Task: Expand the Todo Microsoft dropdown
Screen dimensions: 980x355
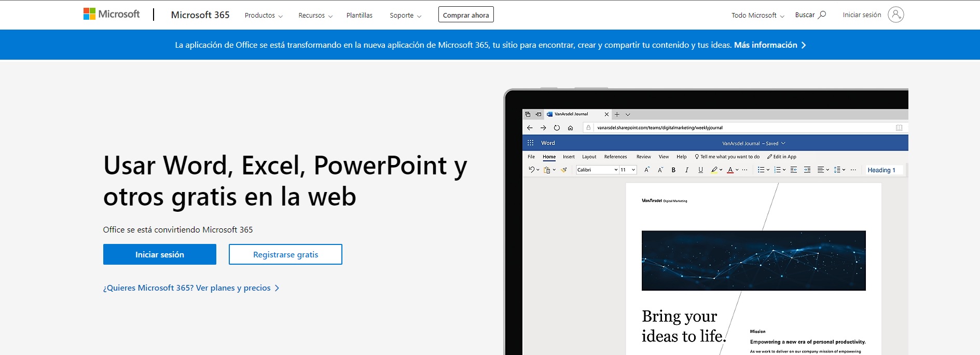Action: (758, 16)
